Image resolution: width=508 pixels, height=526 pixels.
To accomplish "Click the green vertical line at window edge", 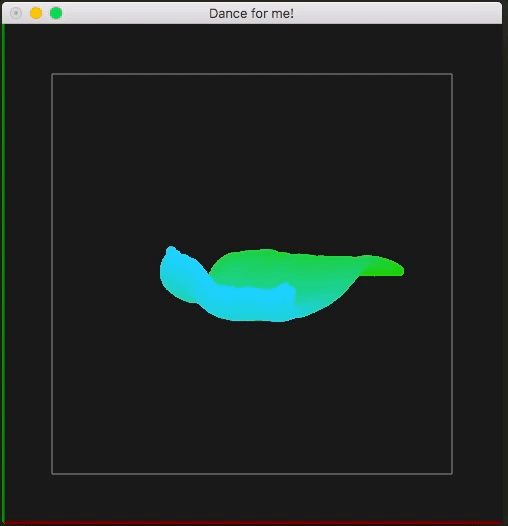I will tap(3, 272).
